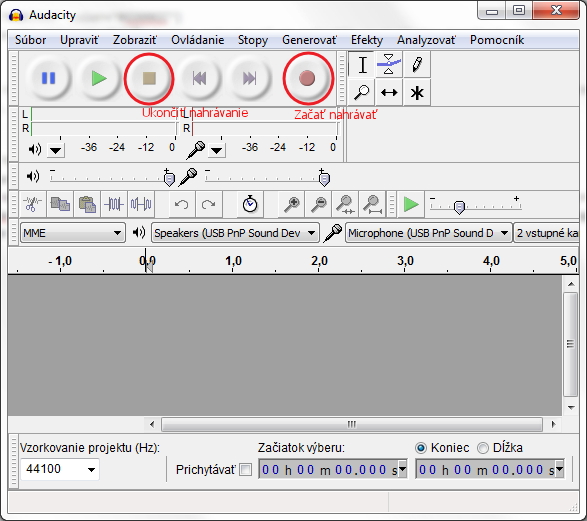Image resolution: width=587 pixels, height=521 pixels.
Task: Select the Koniec radio button
Action: click(x=421, y=448)
